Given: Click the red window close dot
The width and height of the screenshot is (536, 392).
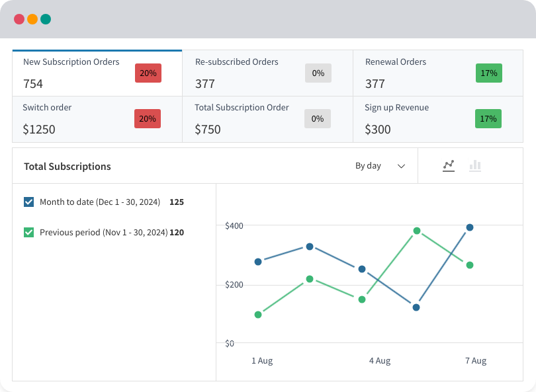Looking at the screenshot, I should point(19,19).
